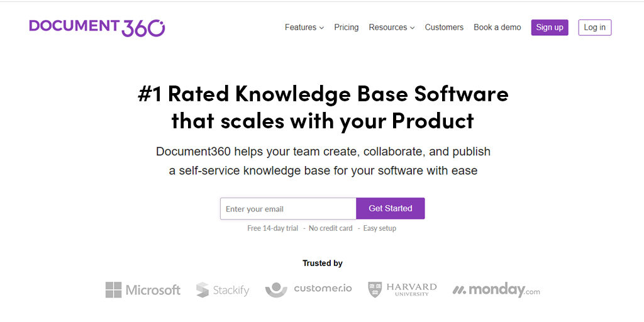Focus the Enter your email field
The image size is (644, 322).
click(288, 209)
